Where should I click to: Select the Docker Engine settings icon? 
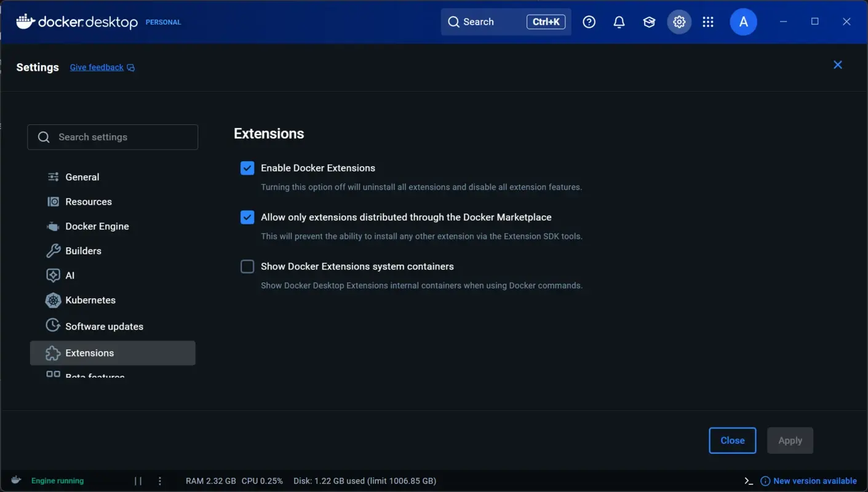54,226
